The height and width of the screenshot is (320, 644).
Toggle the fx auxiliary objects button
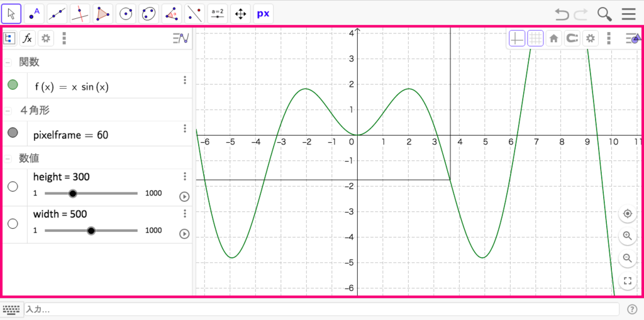coord(28,38)
